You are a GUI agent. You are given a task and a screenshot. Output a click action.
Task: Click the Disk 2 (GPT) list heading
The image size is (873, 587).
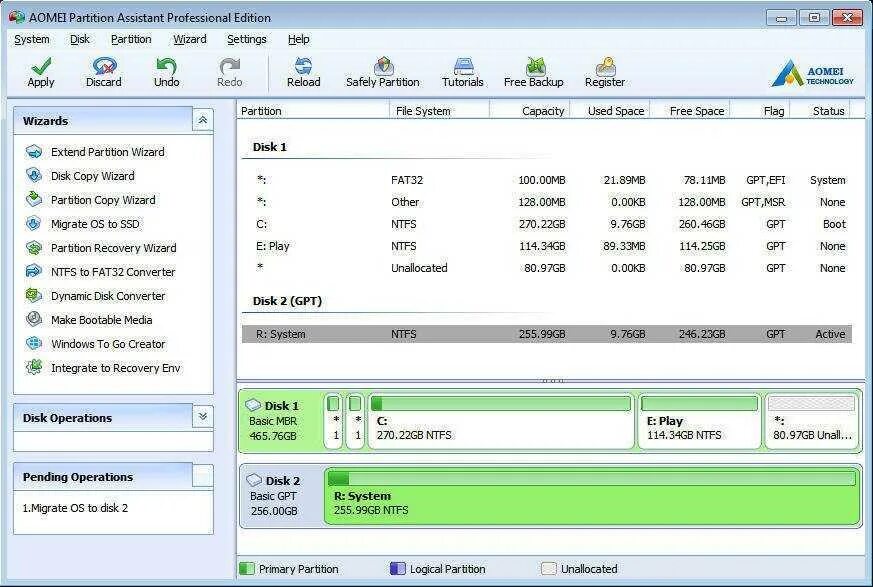tap(287, 301)
